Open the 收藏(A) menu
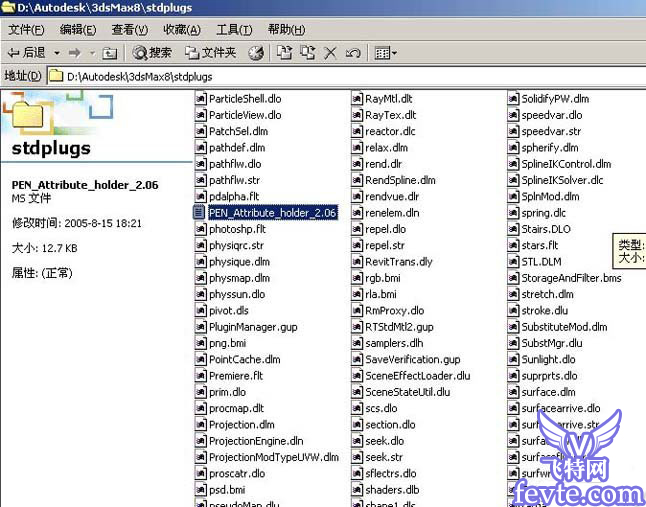Screen dimensions: 646x507 click(182, 30)
